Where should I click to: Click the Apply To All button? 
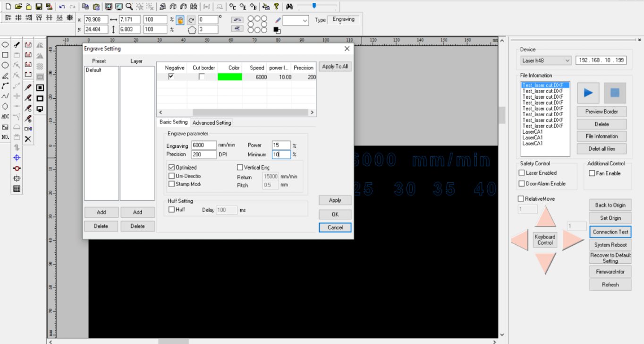click(x=335, y=67)
